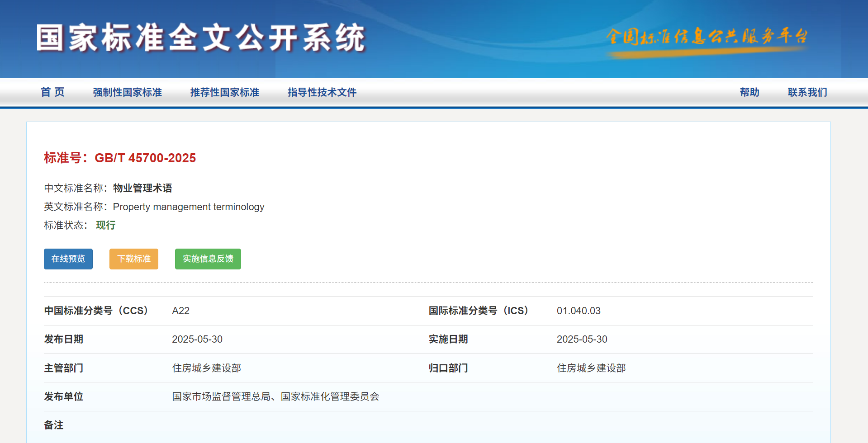Click the 发布日期 row label
Screen dimensions: 868x443
tap(63, 339)
